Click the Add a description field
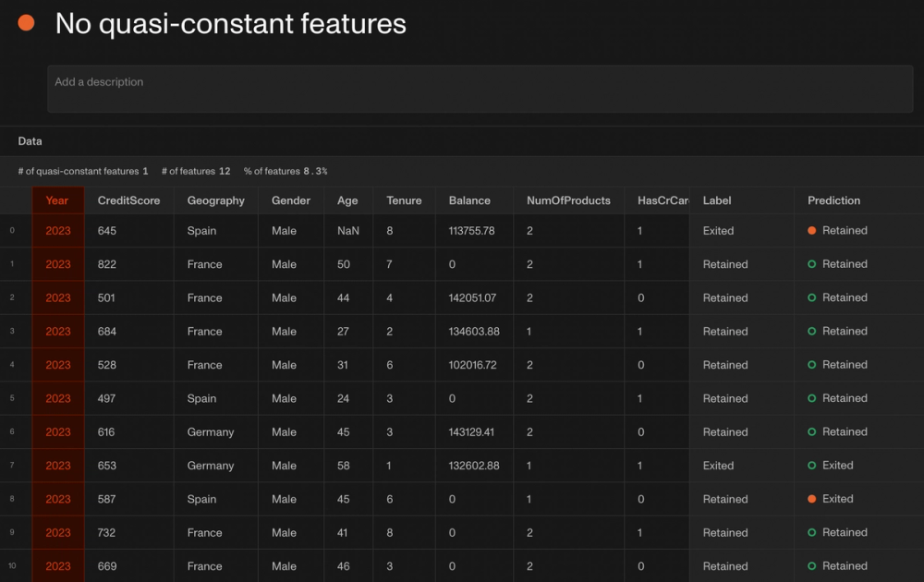This screenshot has height=582, width=924. (x=480, y=89)
